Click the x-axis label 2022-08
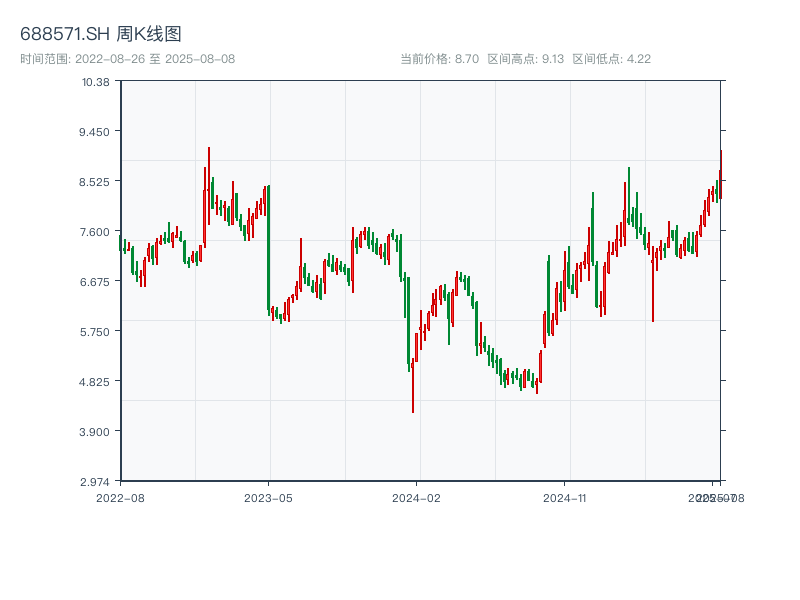Screen dimensions: 800x600 click(x=120, y=498)
